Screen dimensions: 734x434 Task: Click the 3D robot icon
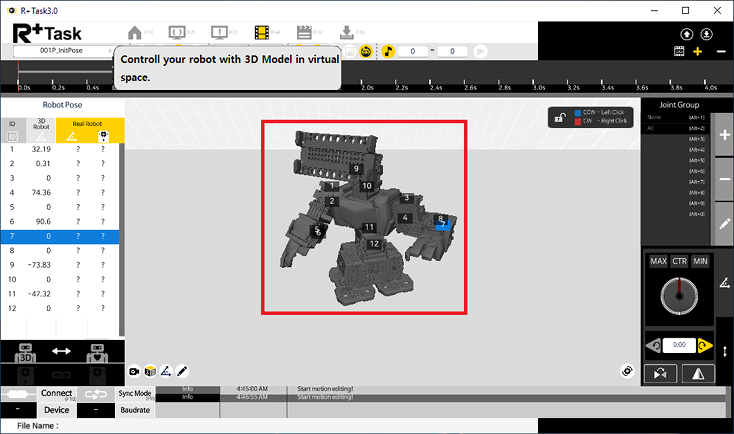pos(27,352)
